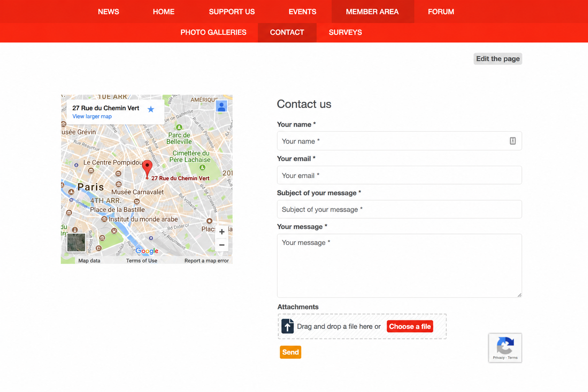Screen dimensions: 588x392
Task: Select the MEMBER AREA menu item
Action: pyautogui.click(x=372, y=11)
